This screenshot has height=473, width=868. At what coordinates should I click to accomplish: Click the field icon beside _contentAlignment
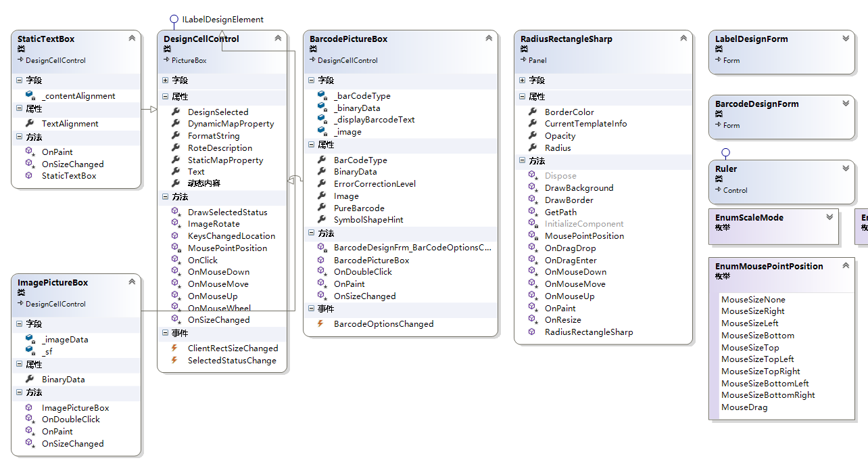pyautogui.click(x=30, y=96)
